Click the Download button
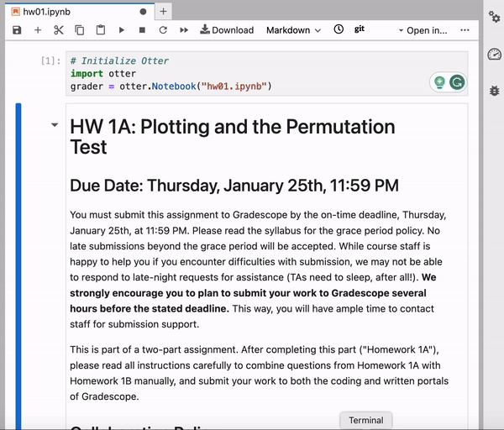The width and height of the screenshot is (504, 430). (x=227, y=30)
